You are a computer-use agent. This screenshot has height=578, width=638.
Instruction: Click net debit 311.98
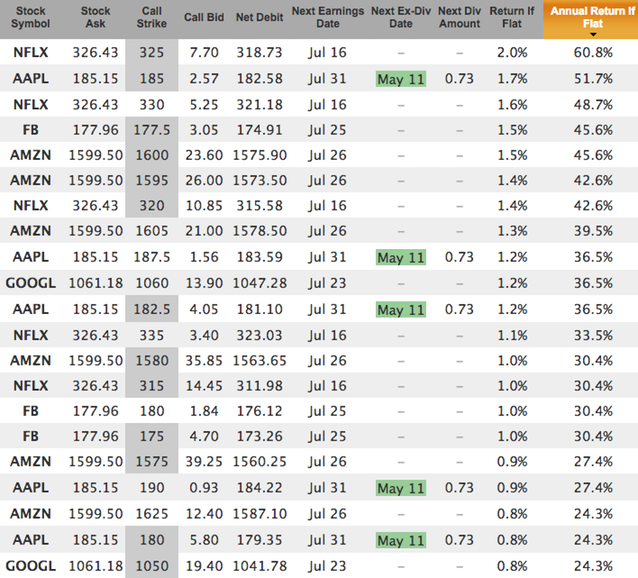260,386
